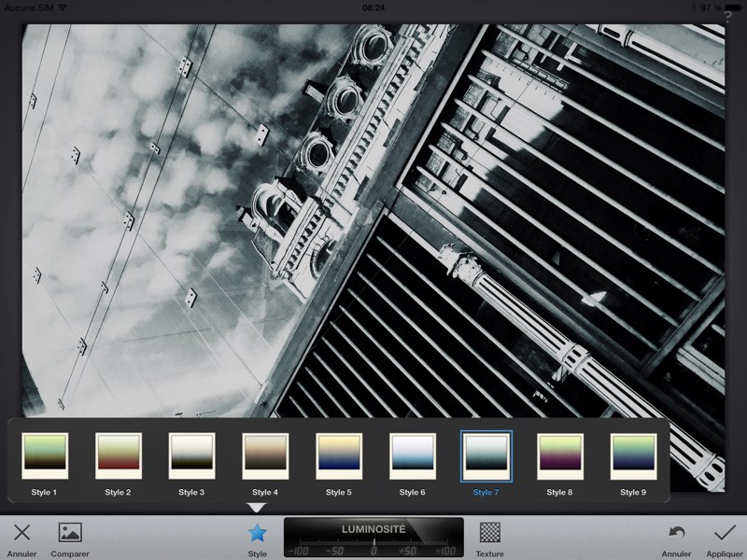This screenshot has width=747, height=560.
Task: Select the Style 3 swatch
Action: (192, 455)
